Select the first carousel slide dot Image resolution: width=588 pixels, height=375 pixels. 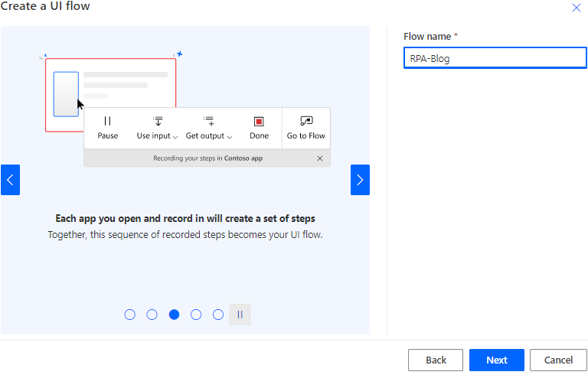click(x=129, y=315)
